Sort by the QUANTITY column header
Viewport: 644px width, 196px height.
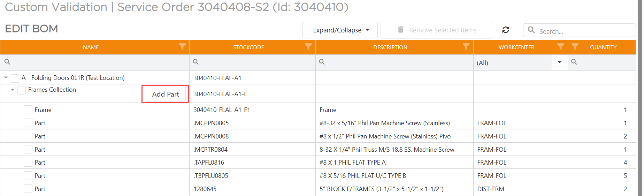(x=603, y=47)
